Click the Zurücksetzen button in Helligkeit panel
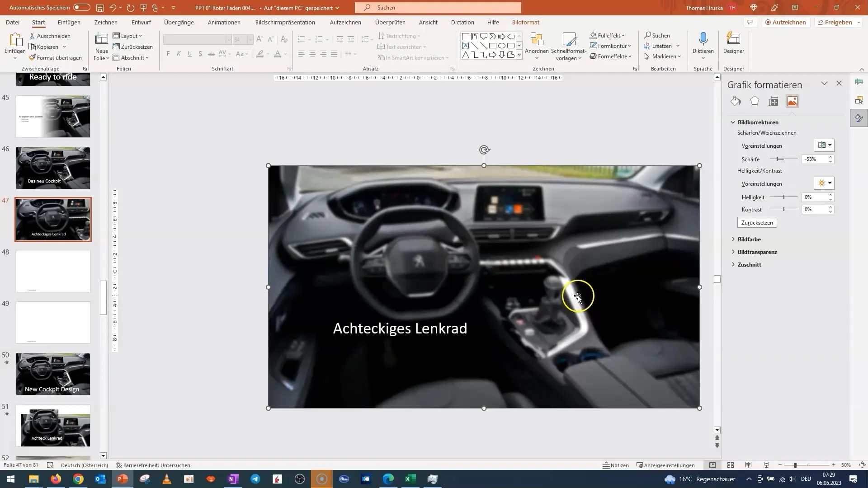Viewport: 868px width, 488px height. coord(757,222)
